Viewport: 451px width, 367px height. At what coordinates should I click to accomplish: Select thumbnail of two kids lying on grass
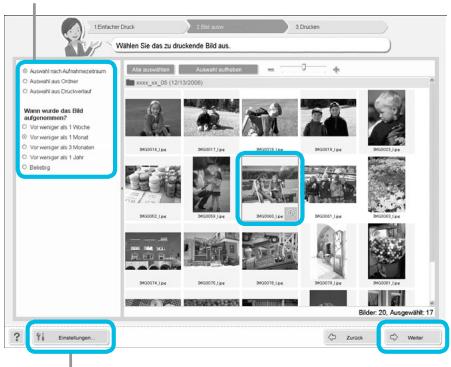(x=212, y=117)
